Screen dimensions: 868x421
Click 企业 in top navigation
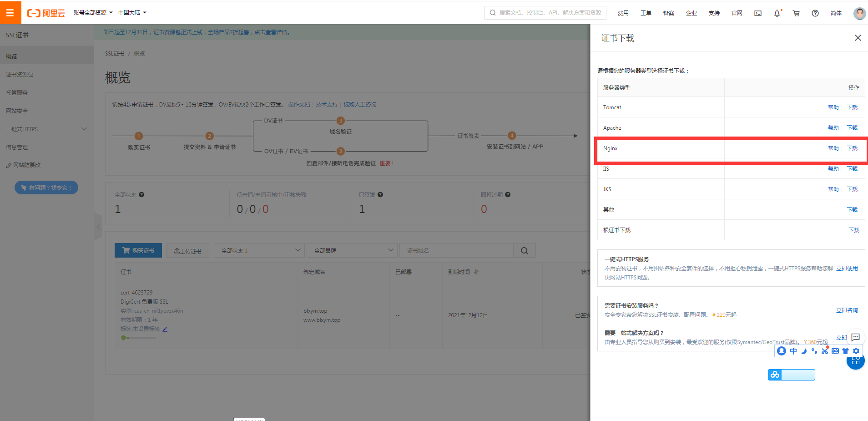tap(691, 13)
